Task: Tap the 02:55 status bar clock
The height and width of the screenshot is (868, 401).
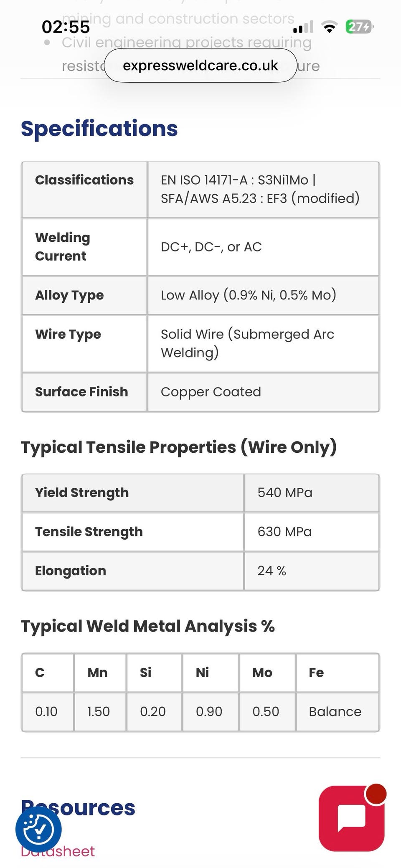Action: pos(66,27)
